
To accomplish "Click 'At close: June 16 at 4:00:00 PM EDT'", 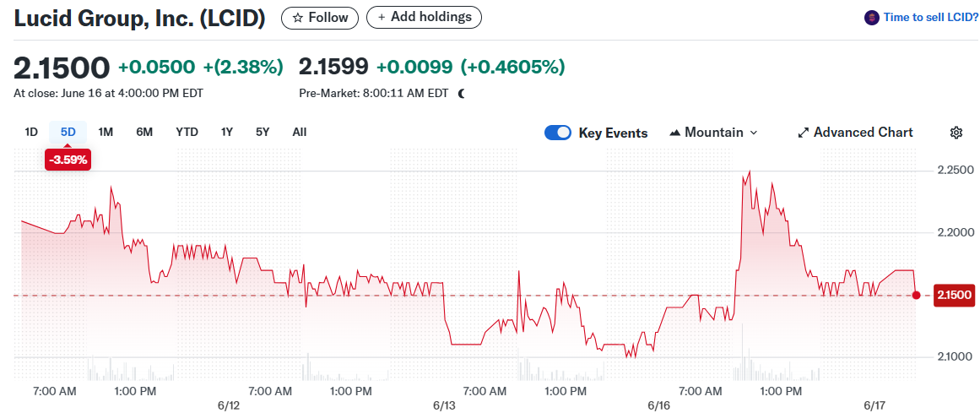I will (108, 93).
